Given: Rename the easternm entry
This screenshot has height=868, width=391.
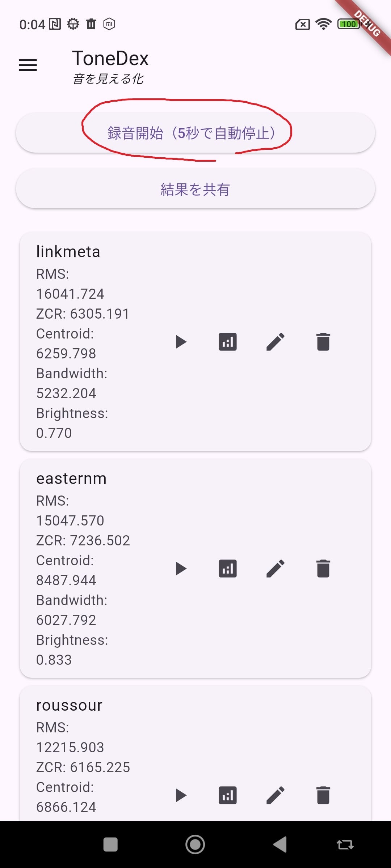Looking at the screenshot, I should (x=276, y=569).
